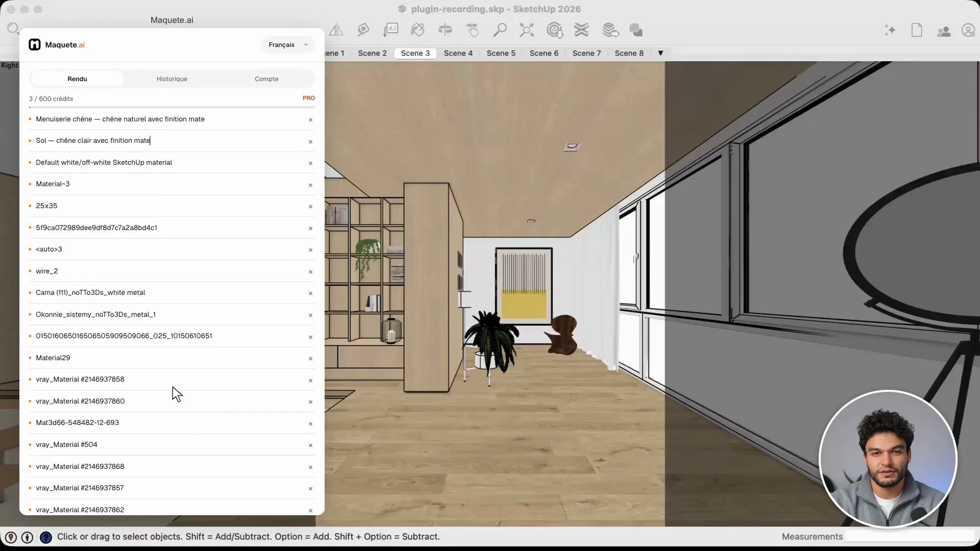Remove the Material~3 row
The height and width of the screenshot is (551, 980).
310,185
